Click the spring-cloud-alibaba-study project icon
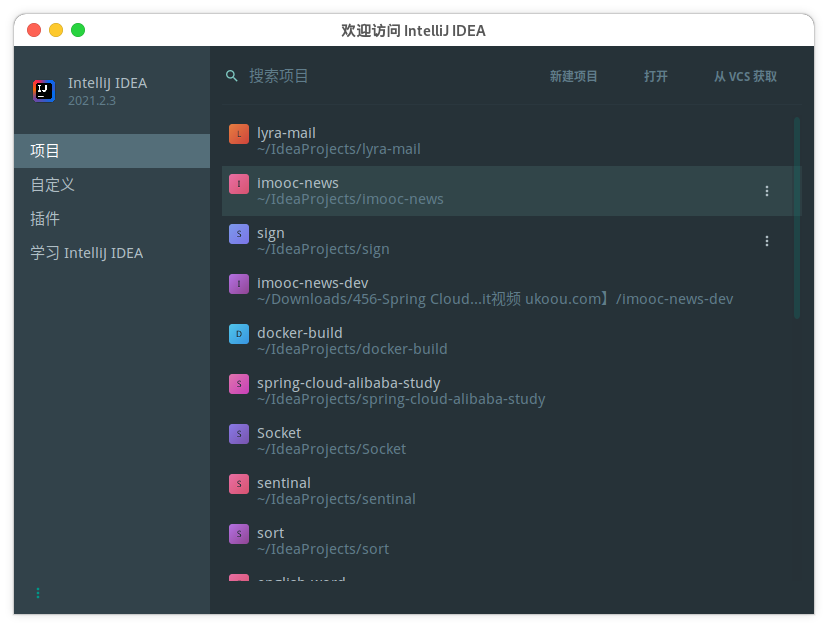Image resolution: width=828 pixels, height=628 pixels. [239, 384]
